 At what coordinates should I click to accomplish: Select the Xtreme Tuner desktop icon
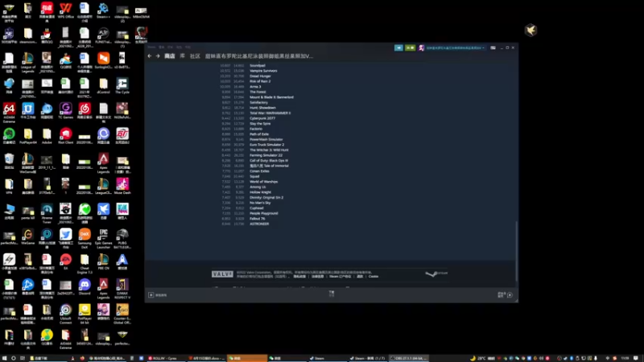[x=47, y=213]
